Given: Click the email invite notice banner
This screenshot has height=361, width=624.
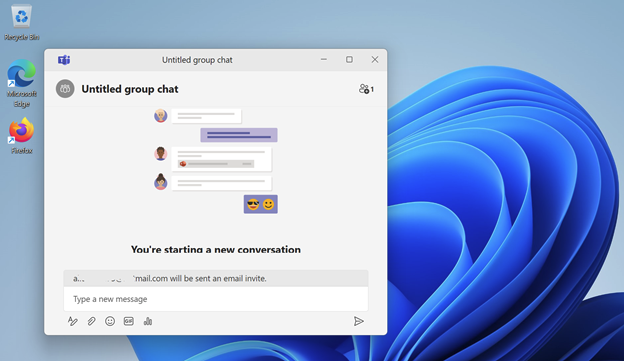Looking at the screenshot, I should [216, 278].
